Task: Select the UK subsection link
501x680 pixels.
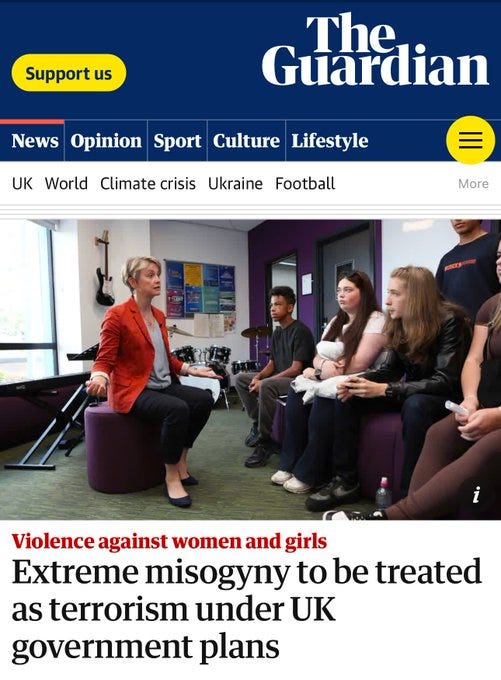Action: point(22,183)
